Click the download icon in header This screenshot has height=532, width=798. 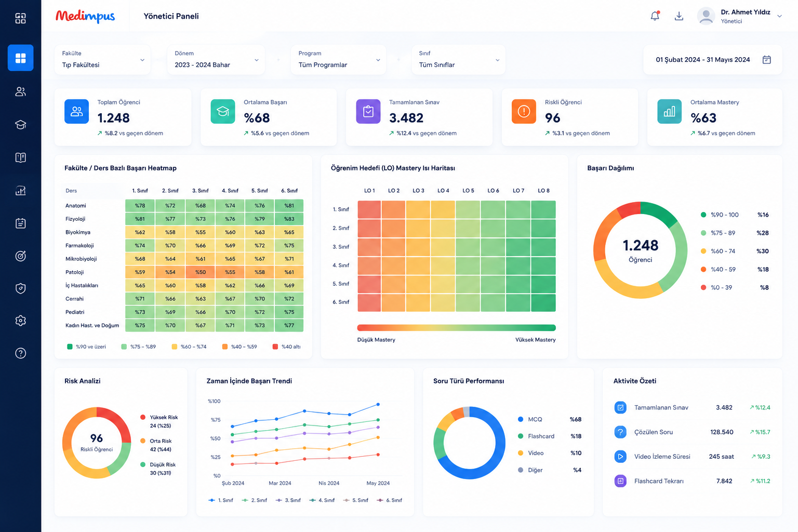coord(679,16)
